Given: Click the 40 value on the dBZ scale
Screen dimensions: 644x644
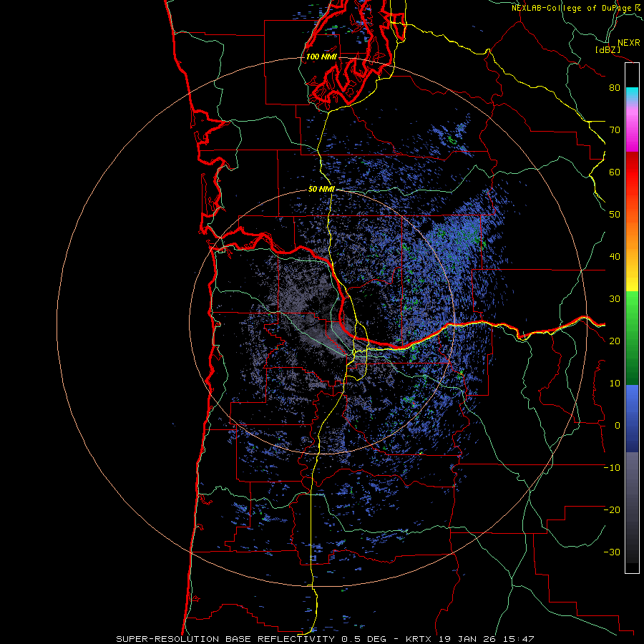Looking at the screenshot, I should click(x=615, y=257).
